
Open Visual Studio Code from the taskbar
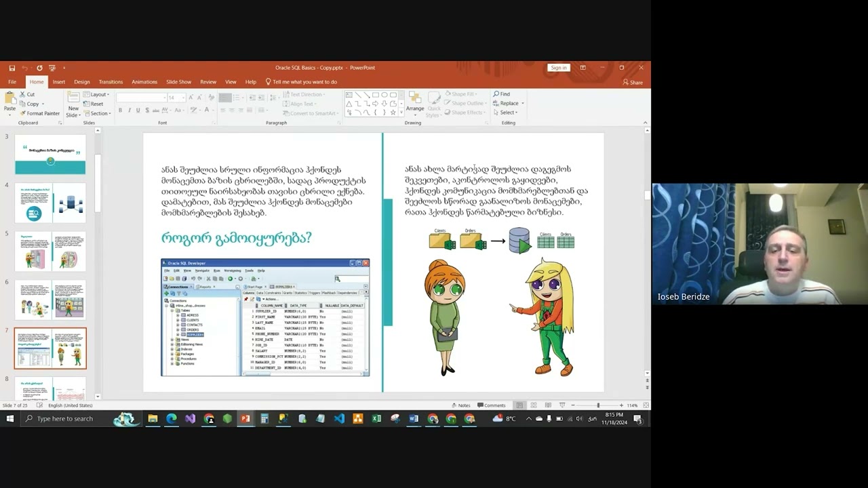pos(339,419)
